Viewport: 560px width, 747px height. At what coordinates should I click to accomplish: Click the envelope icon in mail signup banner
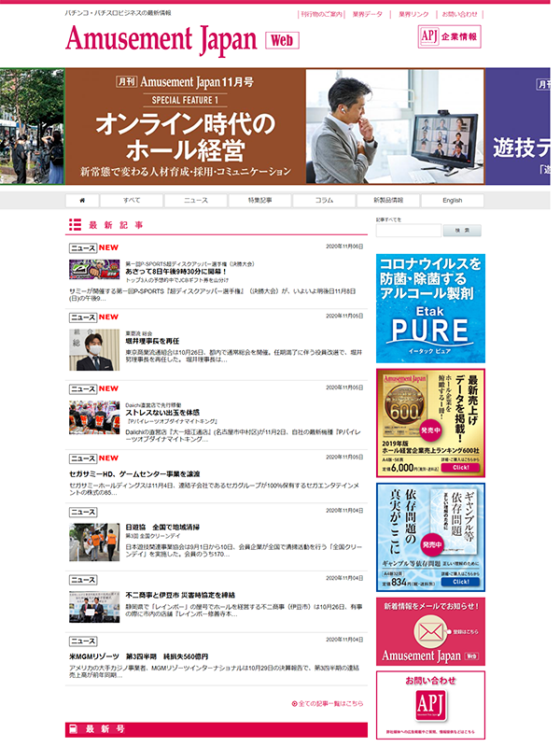(x=430, y=632)
